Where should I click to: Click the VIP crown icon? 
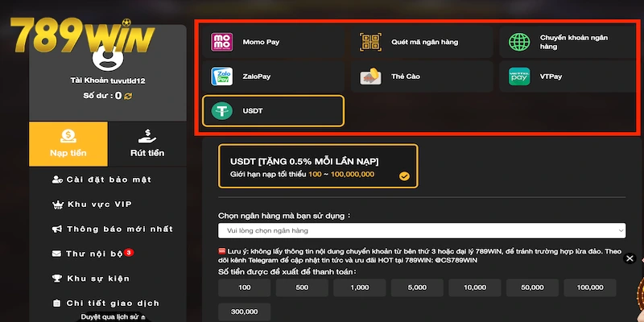tap(57, 204)
